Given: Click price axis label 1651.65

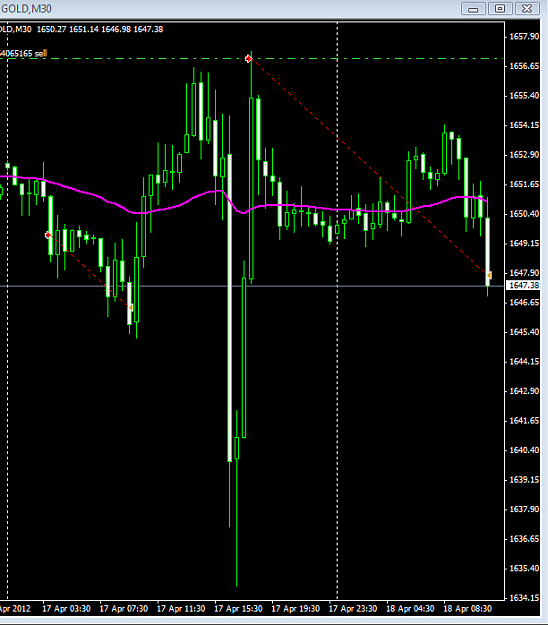Looking at the screenshot, I should [x=524, y=184].
